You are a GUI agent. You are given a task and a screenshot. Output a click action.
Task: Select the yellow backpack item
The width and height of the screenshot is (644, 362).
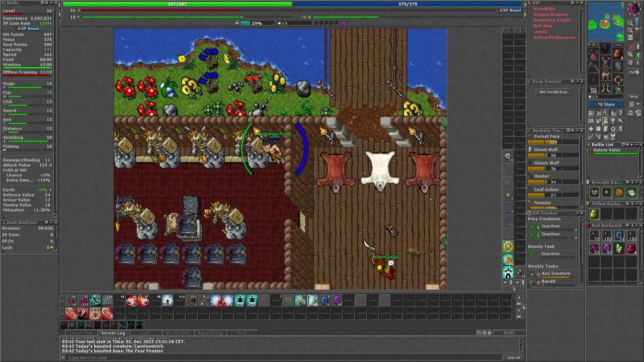tap(594, 214)
